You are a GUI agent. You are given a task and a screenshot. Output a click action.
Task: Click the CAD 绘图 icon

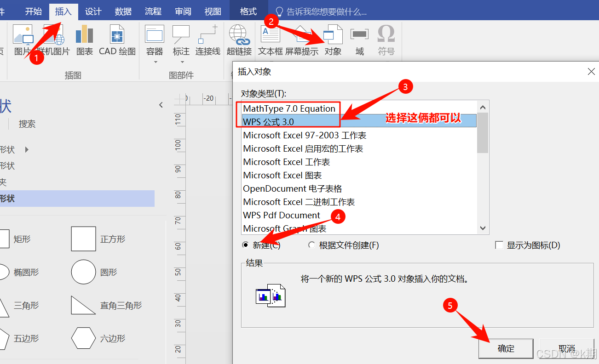point(117,34)
